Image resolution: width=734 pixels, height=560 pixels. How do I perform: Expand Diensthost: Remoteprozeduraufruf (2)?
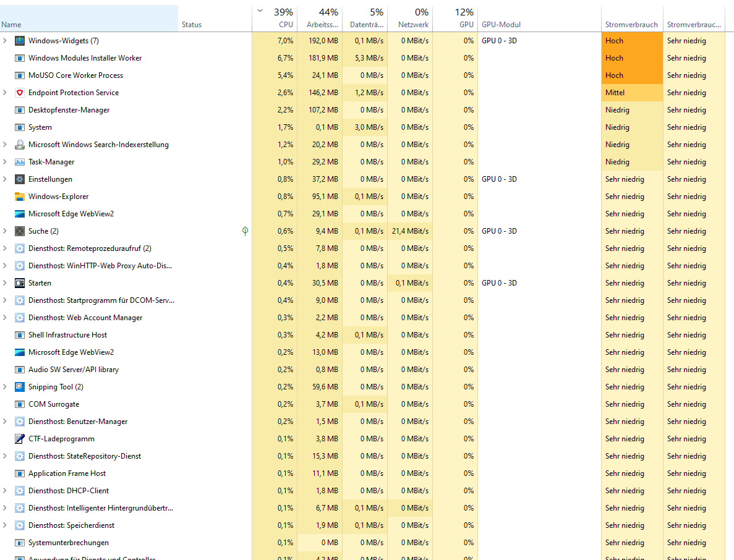(5, 248)
